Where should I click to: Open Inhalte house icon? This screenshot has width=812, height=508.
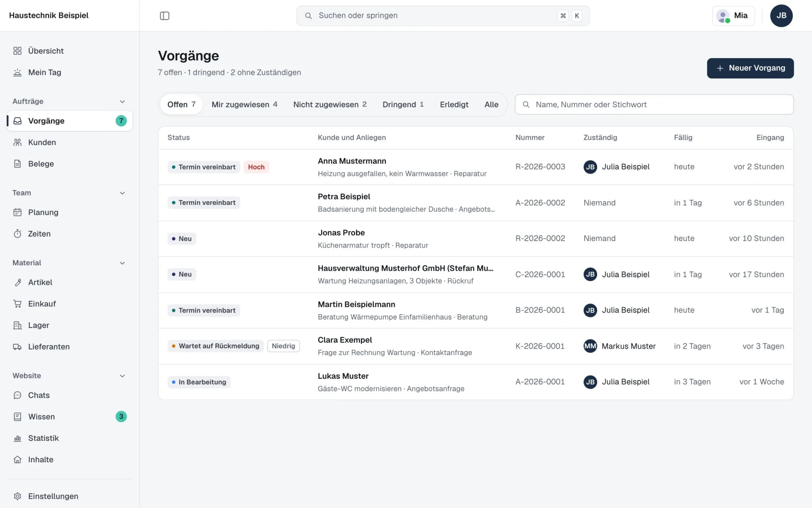tap(17, 460)
